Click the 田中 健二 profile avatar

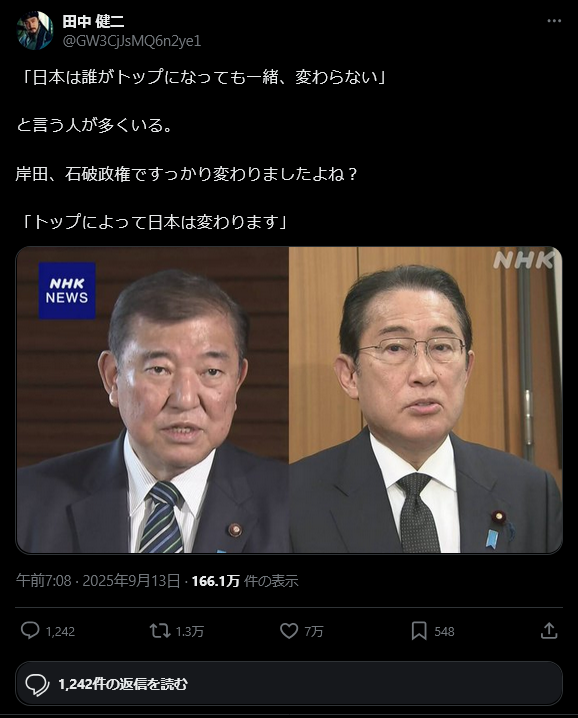click(35, 30)
